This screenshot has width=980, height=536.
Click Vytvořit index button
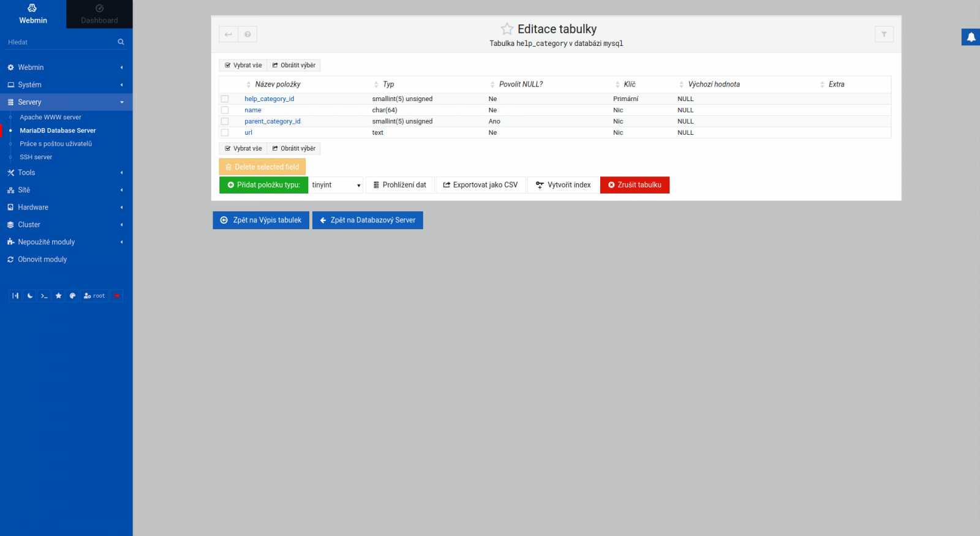point(563,185)
